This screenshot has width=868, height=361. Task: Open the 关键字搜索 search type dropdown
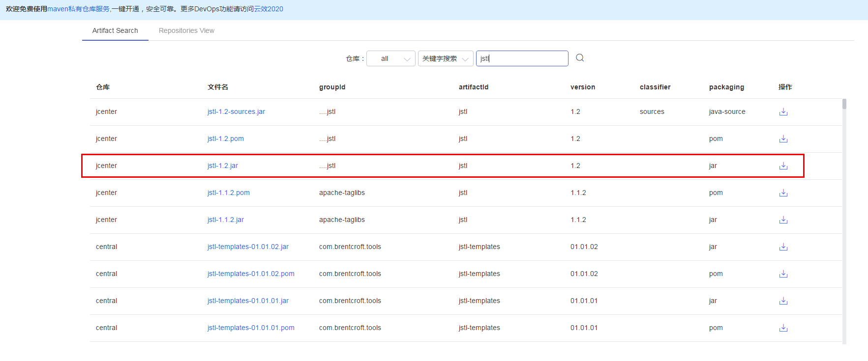(446, 58)
